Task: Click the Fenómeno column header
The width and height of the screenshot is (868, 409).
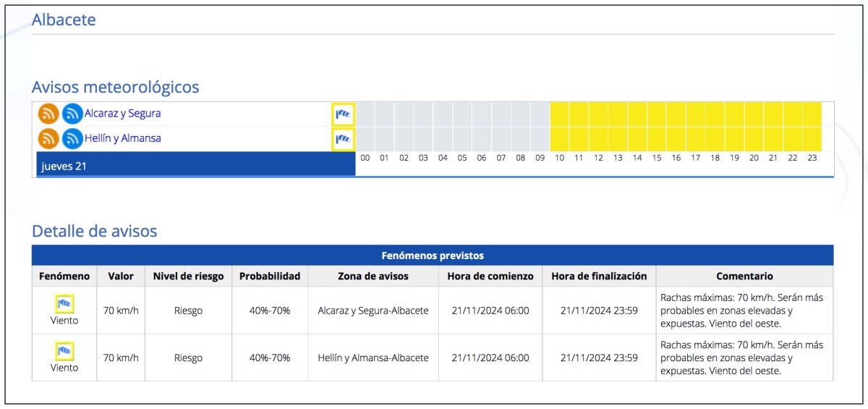Action: tap(64, 276)
